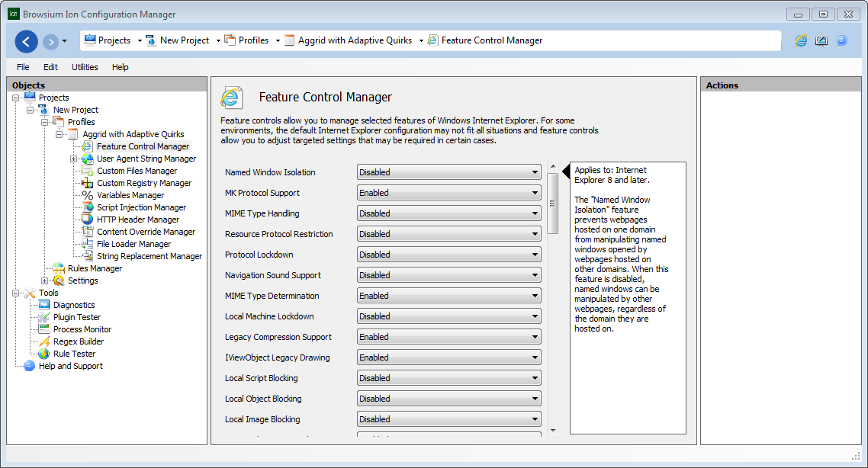
Task: Open dropdown arrow after Aggrid breadcrumb
Action: click(x=421, y=40)
